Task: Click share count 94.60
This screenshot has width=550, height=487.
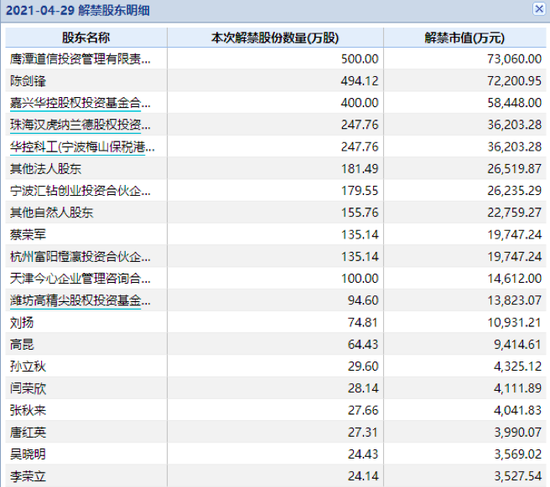Action: click(x=363, y=300)
